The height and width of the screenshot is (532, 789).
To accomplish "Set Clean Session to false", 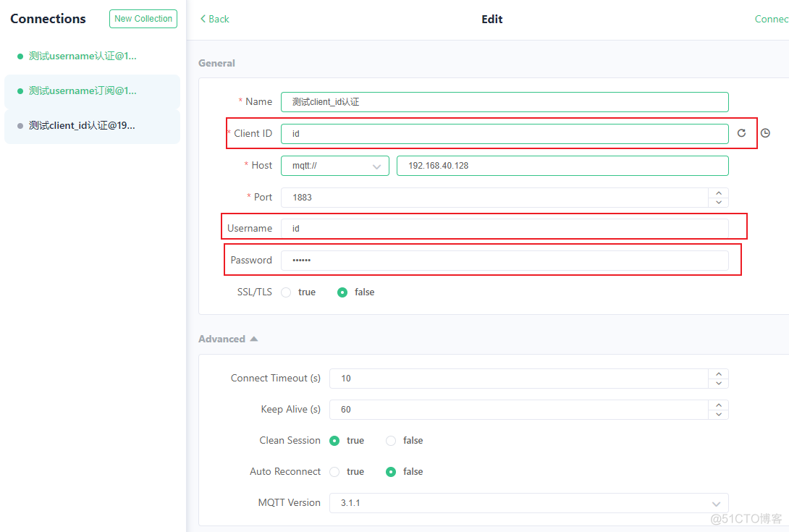I will (x=391, y=441).
